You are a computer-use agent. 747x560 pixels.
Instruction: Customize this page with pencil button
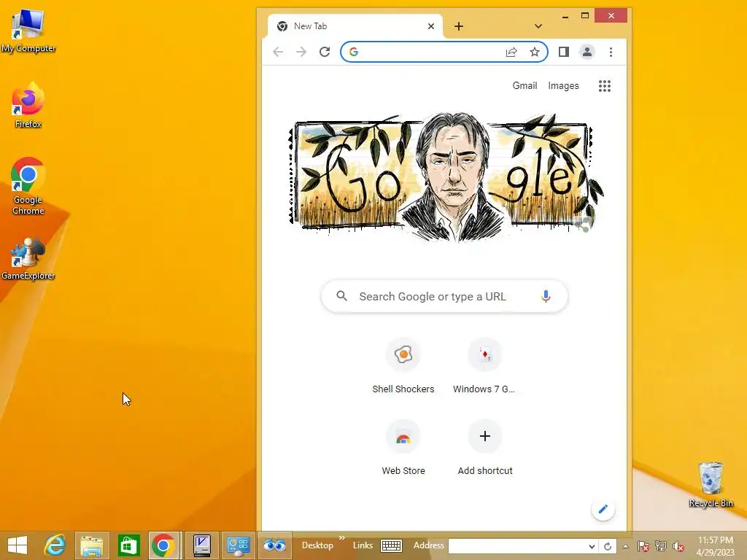click(x=603, y=509)
